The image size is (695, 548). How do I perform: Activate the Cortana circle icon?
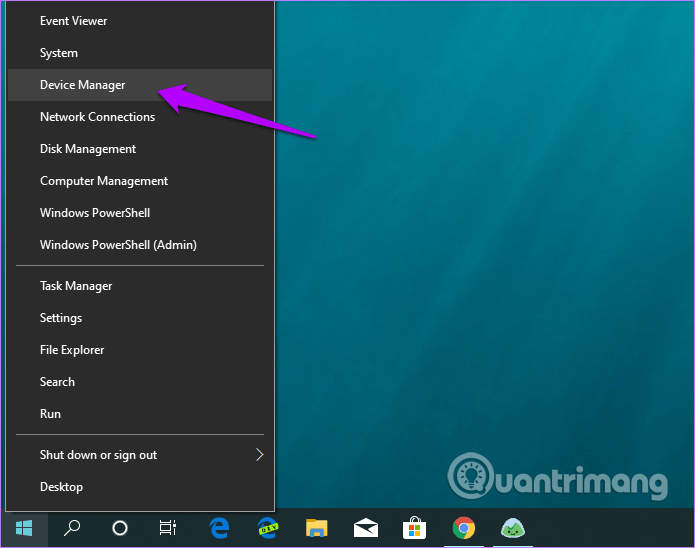(x=120, y=528)
